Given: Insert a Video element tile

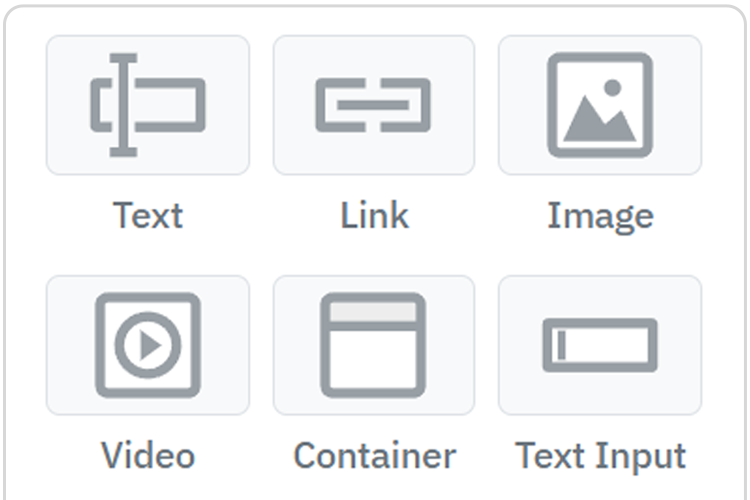Looking at the screenshot, I should (148, 345).
